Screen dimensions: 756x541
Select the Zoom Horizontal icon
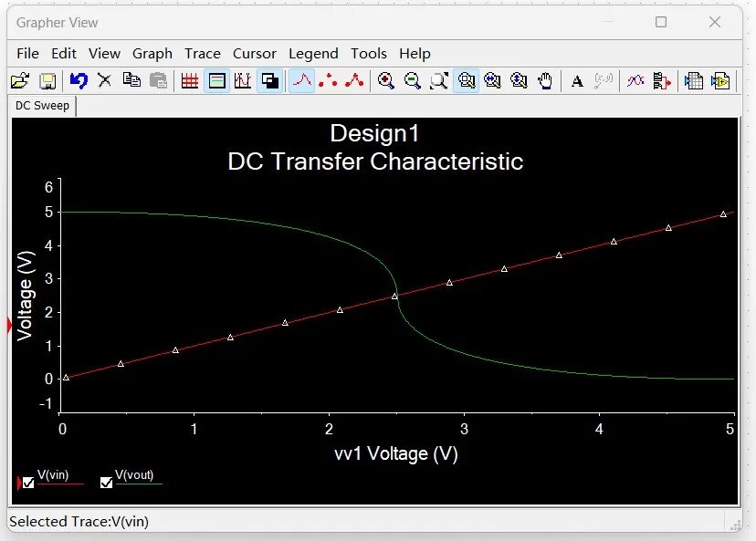point(492,81)
